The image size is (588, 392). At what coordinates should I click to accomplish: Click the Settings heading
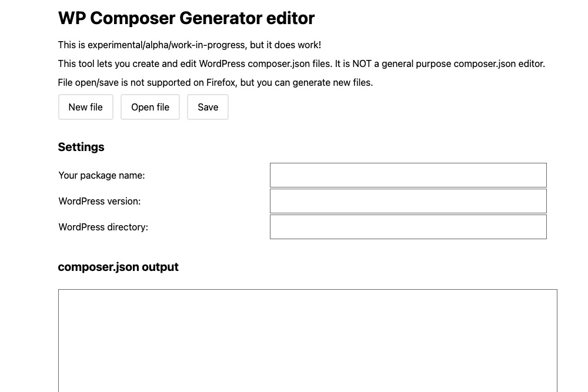click(x=81, y=147)
